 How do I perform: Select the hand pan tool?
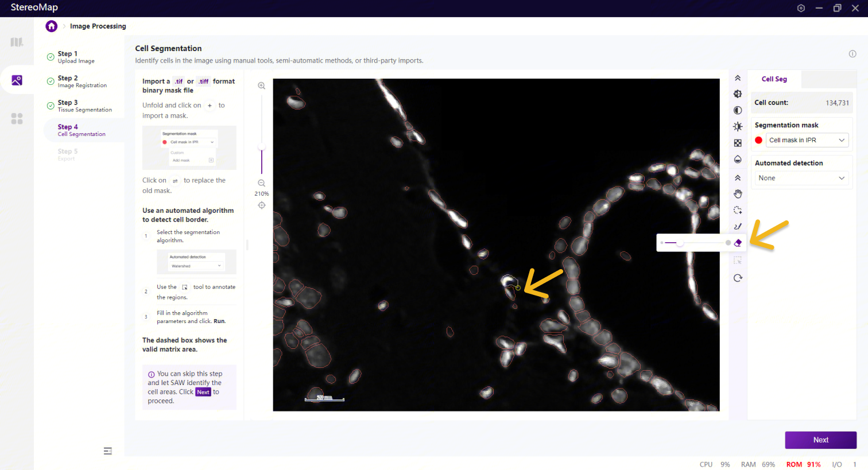pos(738,194)
